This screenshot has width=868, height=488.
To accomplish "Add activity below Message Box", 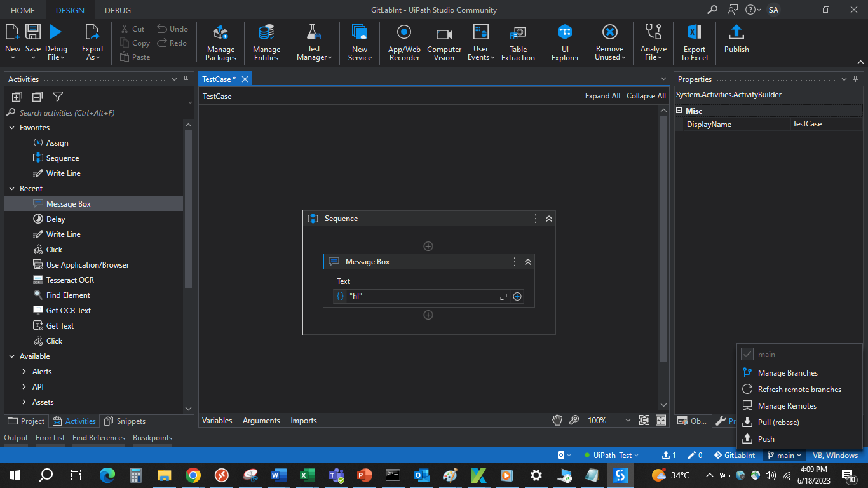I will [x=428, y=315].
